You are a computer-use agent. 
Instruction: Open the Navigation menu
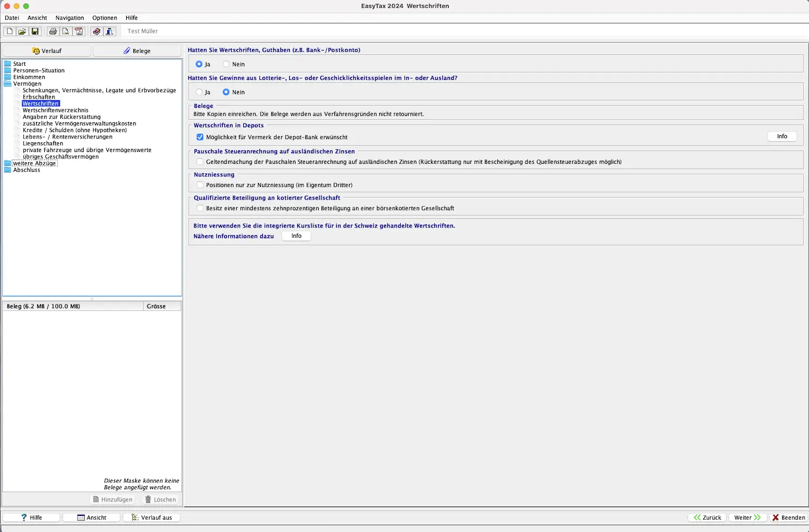coord(70,18)
